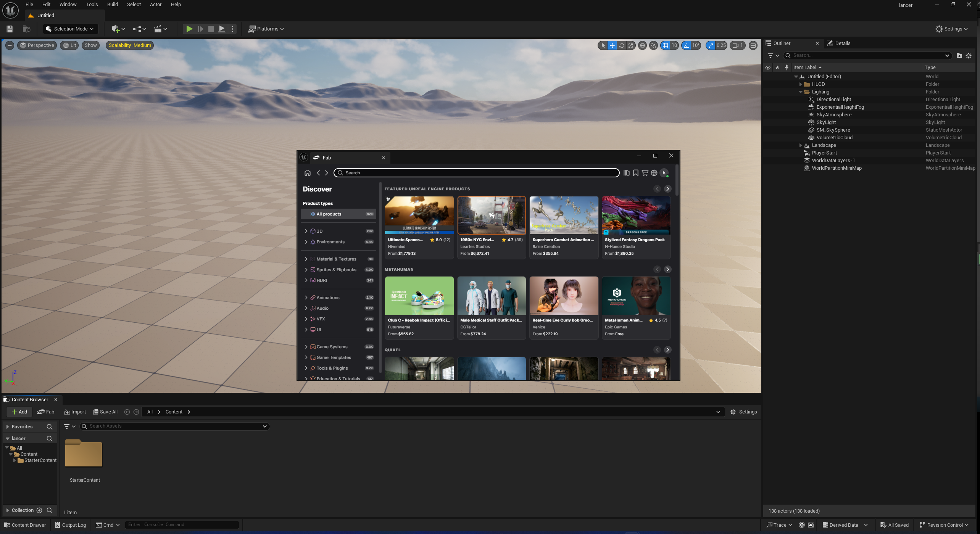Select the Translate objects tool
The image size is (980, 534).
[x=612, y=45]
